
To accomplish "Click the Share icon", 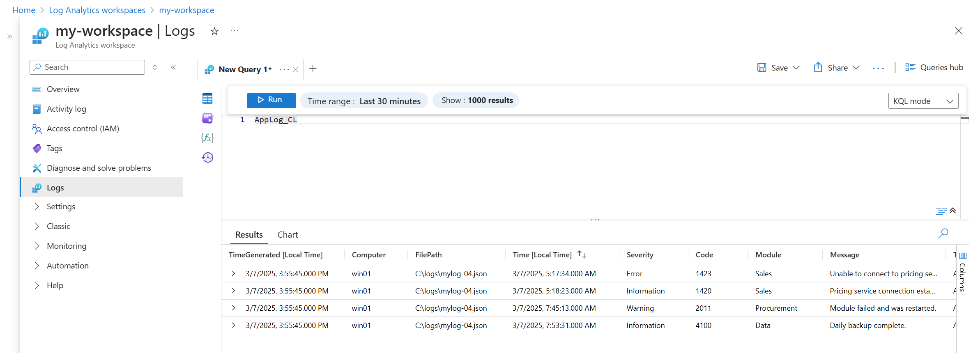I will pyautogui.click(x=818, y=67).
